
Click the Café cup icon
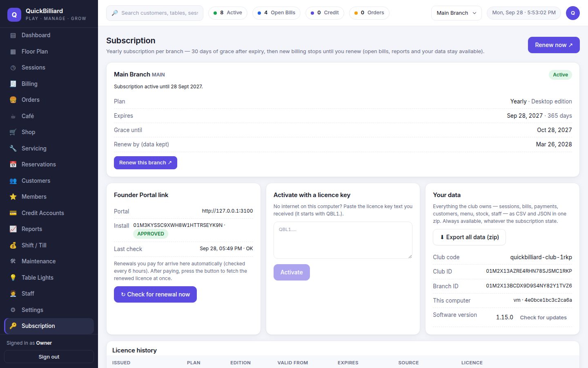(13, 116)
